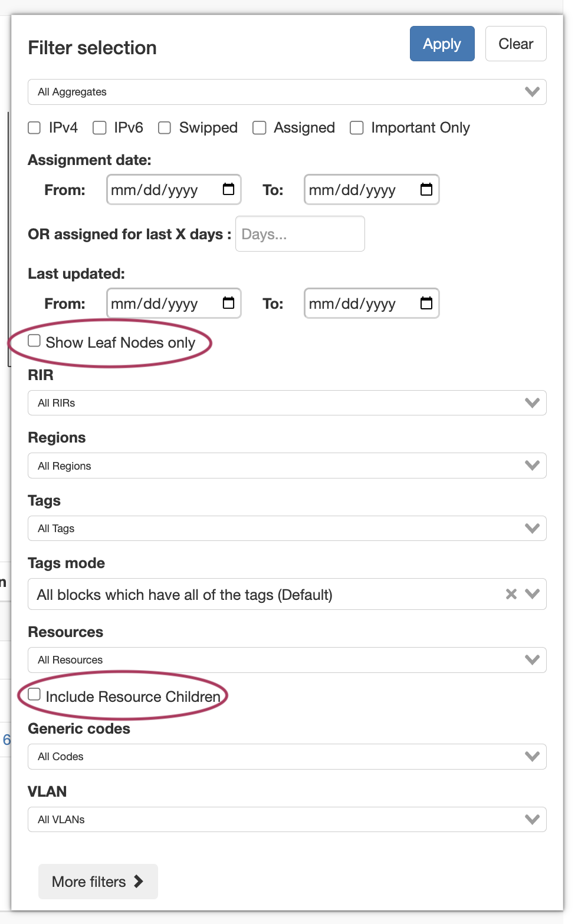578x924 pixels.
Task: Enable the IPv4 checkbox
Action: 35,128
